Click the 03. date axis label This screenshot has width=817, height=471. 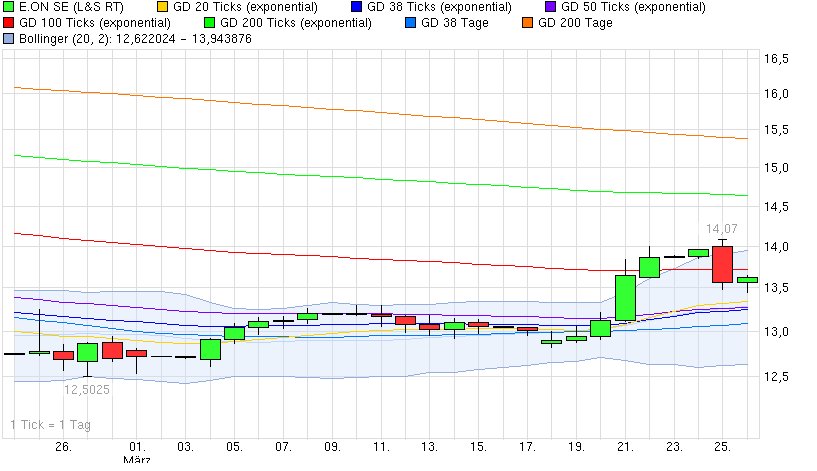pos(185,447)
